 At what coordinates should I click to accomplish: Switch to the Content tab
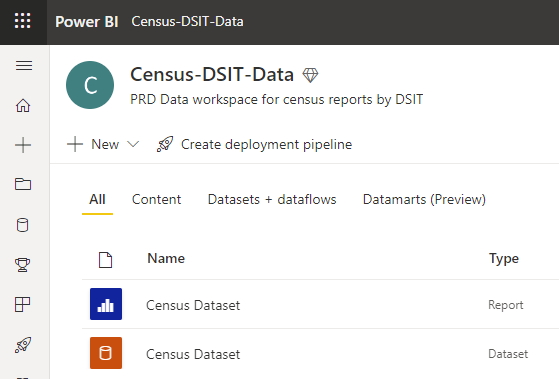pos(157,199)
